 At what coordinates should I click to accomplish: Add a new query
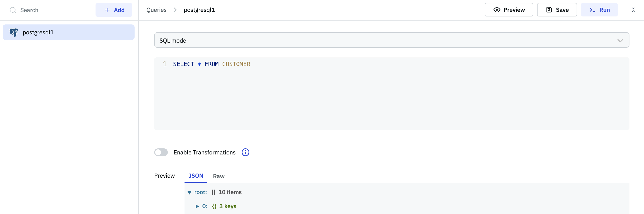tap(114, 10)
